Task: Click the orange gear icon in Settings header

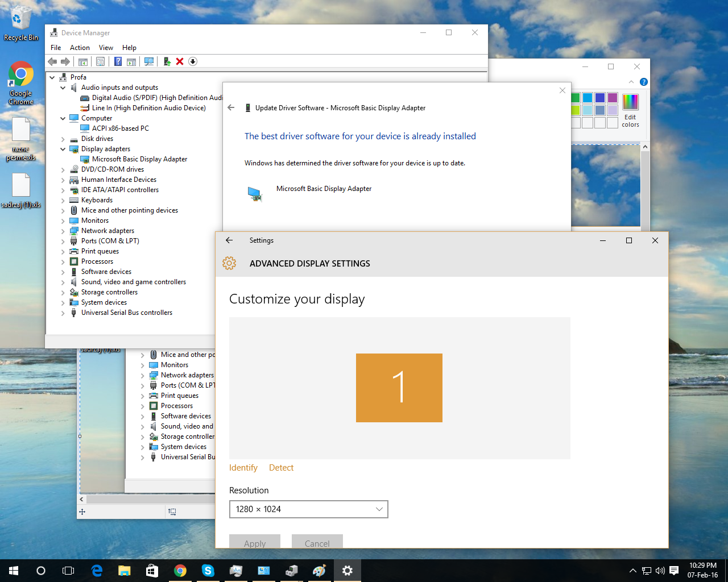Action: pos(229,263)
